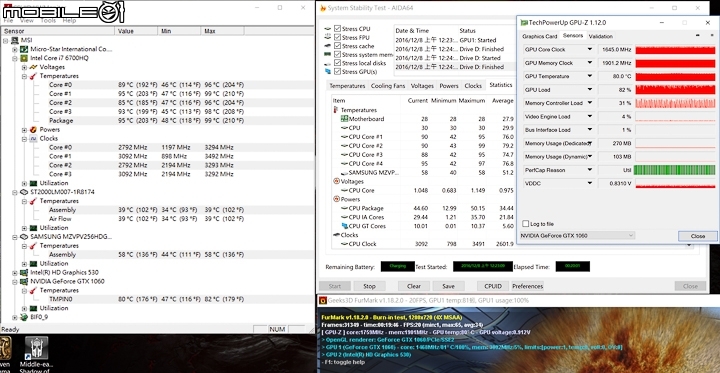Viewport: 720px width, 373px height.
Task: Click the Maximum column header in AIDA64
Action: [472, 101]
